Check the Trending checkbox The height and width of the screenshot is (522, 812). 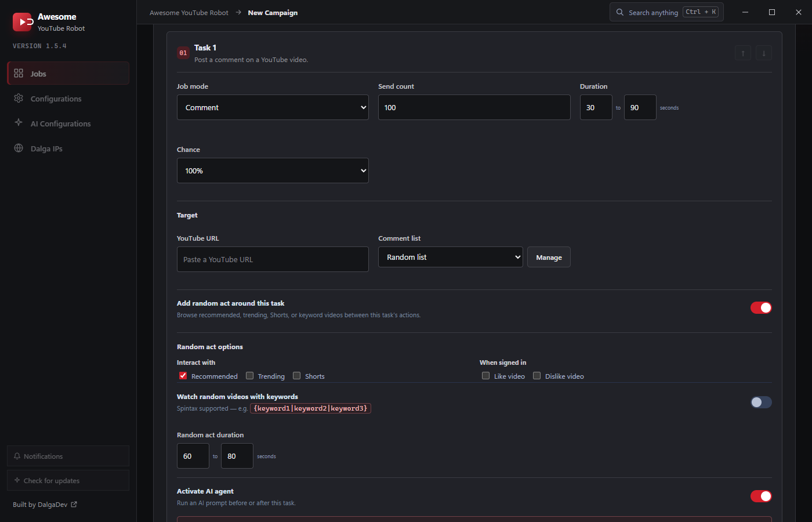250,376
